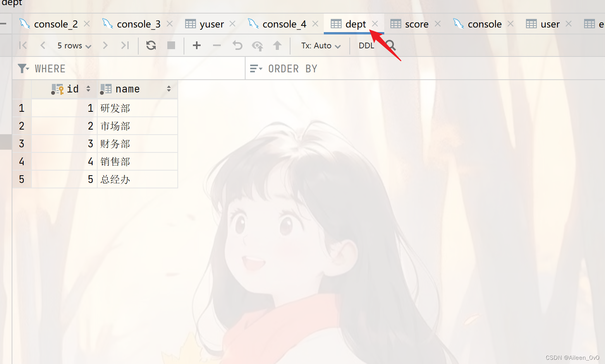The image size is (605, 364).
Task: Close the console_4 tab
Action: 315,24
